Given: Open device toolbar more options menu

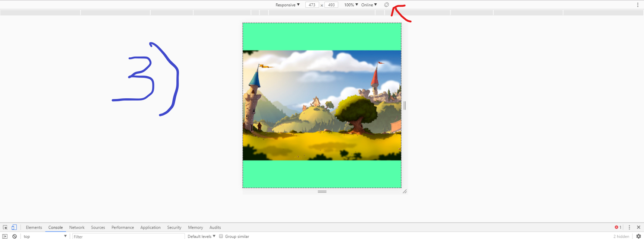Looking at the screenshot, I should click(638, 5).
